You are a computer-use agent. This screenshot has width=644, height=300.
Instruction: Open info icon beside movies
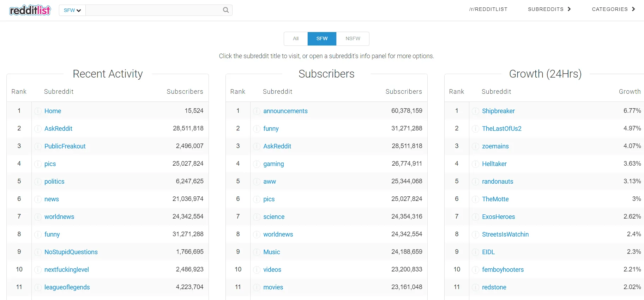click(257, 287)
